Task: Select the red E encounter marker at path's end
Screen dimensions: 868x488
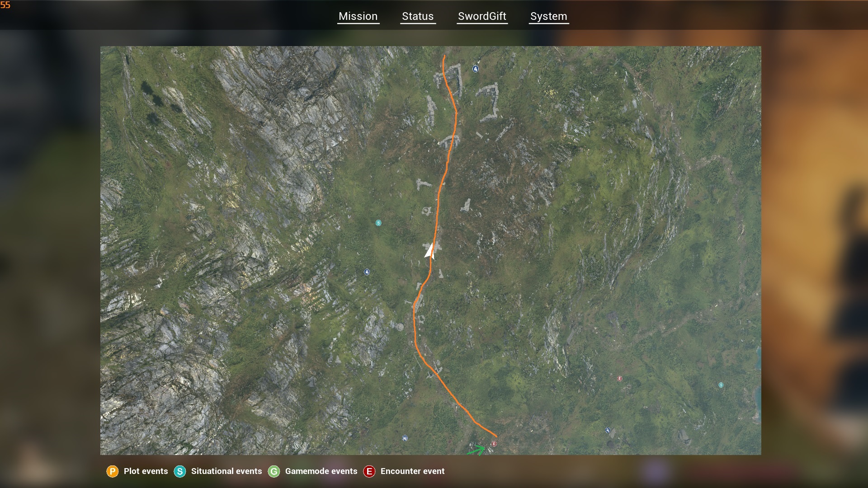Action: tap(494, 444)
